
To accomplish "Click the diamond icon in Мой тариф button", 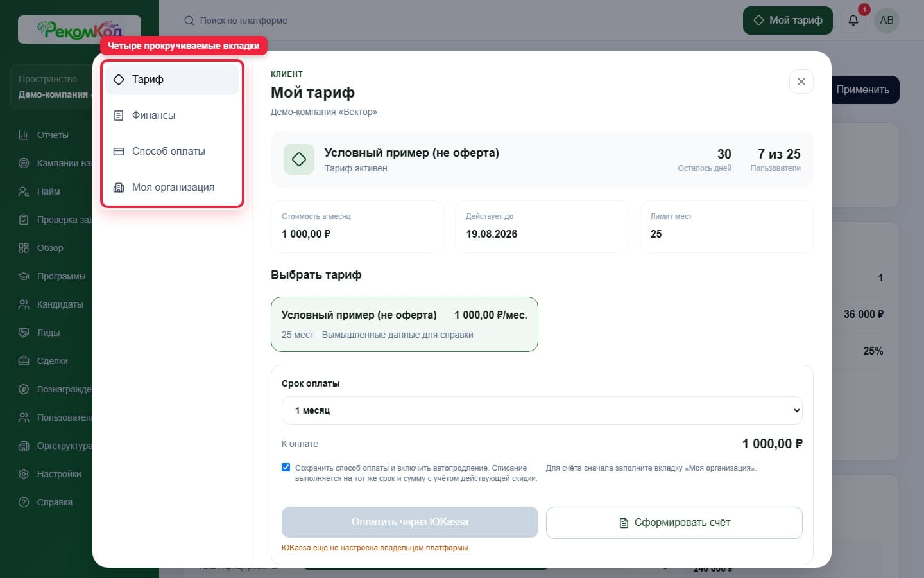I will pyautogui.click(x=758, y=21).
